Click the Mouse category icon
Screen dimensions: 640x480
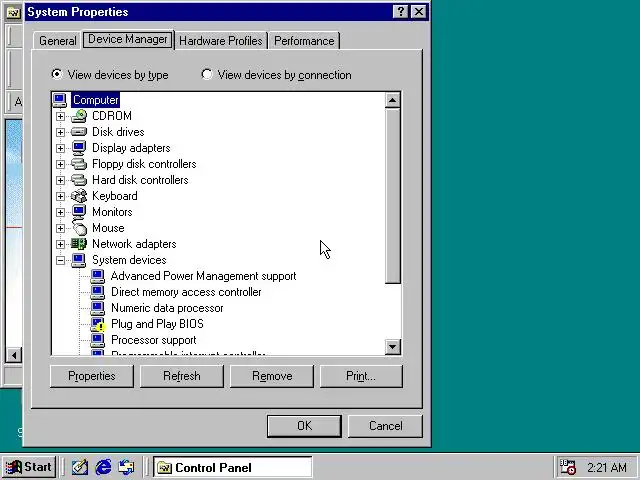pos(79,228)
